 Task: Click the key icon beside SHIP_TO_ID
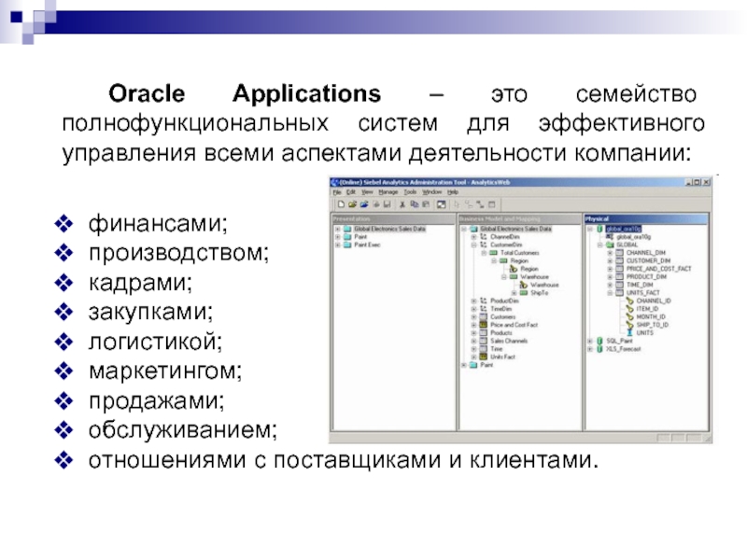pos(629,325)
